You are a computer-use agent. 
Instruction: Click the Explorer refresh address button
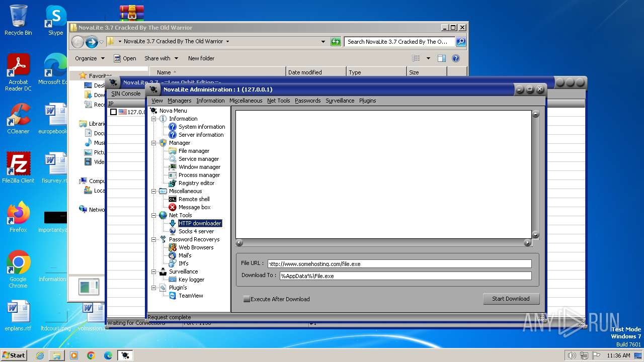(336, 42)
